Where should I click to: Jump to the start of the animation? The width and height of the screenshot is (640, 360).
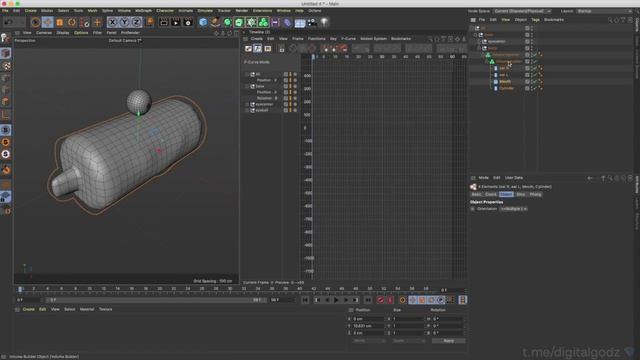[x=305, y=300]
